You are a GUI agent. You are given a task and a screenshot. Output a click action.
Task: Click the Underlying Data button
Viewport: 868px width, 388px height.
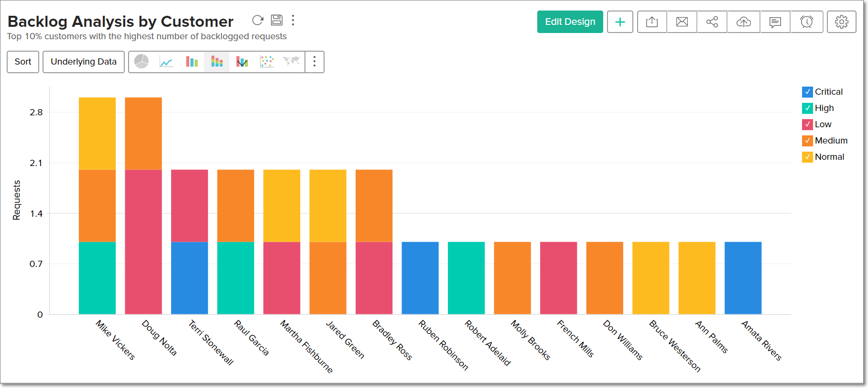pos(84,62)
